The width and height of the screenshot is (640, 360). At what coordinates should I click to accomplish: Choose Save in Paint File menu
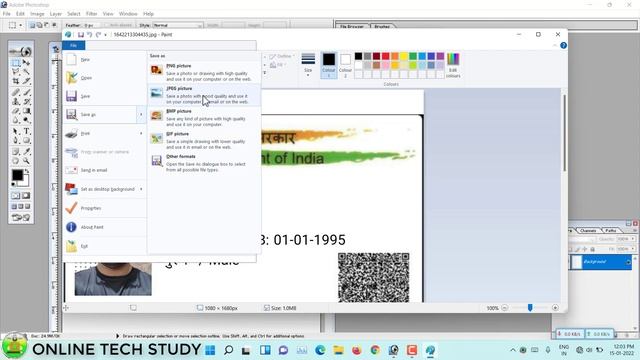coord(105,96)
